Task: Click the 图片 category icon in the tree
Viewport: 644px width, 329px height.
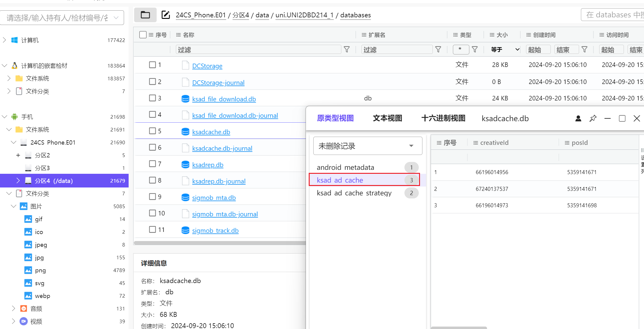Action: 23,206
